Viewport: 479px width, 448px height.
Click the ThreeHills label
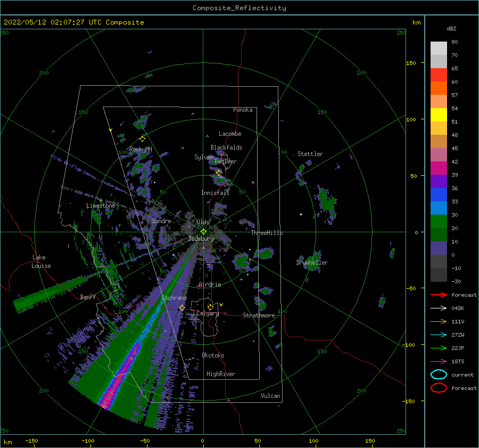click(x=267, y=233)
